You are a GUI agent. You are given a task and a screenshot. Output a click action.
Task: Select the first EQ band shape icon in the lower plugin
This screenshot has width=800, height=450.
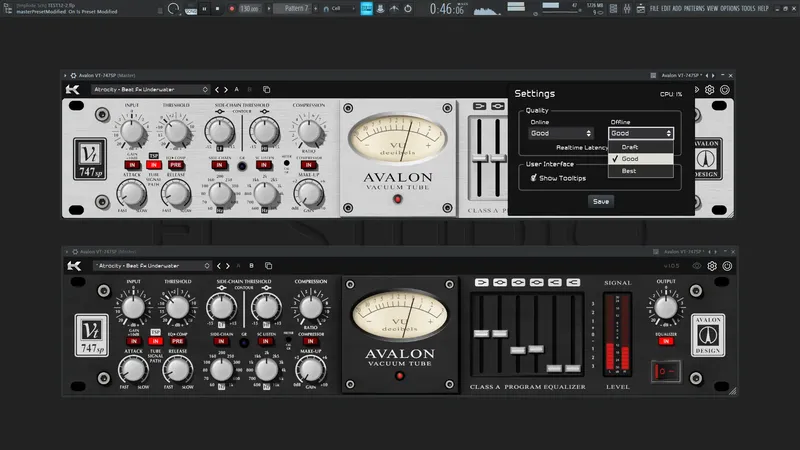(x=481, y=283)
